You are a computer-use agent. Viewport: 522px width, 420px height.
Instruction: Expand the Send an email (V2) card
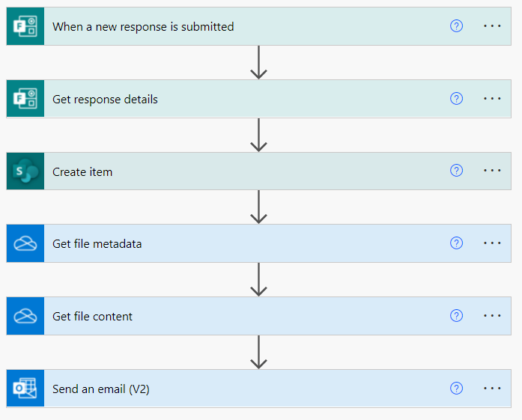coord(225,389)
